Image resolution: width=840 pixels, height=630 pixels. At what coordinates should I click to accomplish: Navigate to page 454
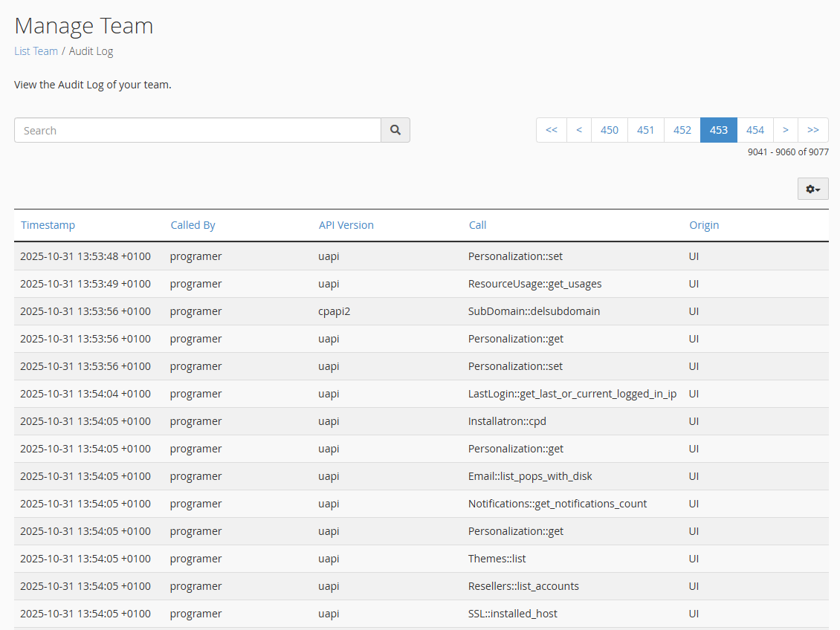[755, 130]
